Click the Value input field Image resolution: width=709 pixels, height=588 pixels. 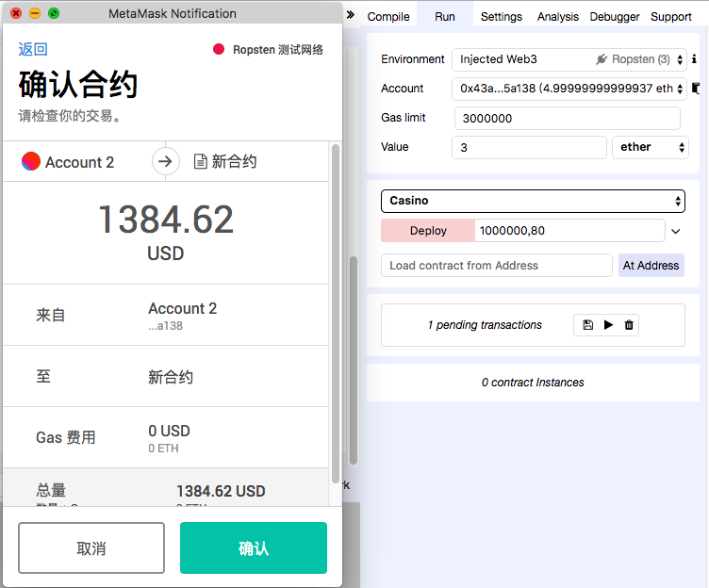tap(529, 147)
